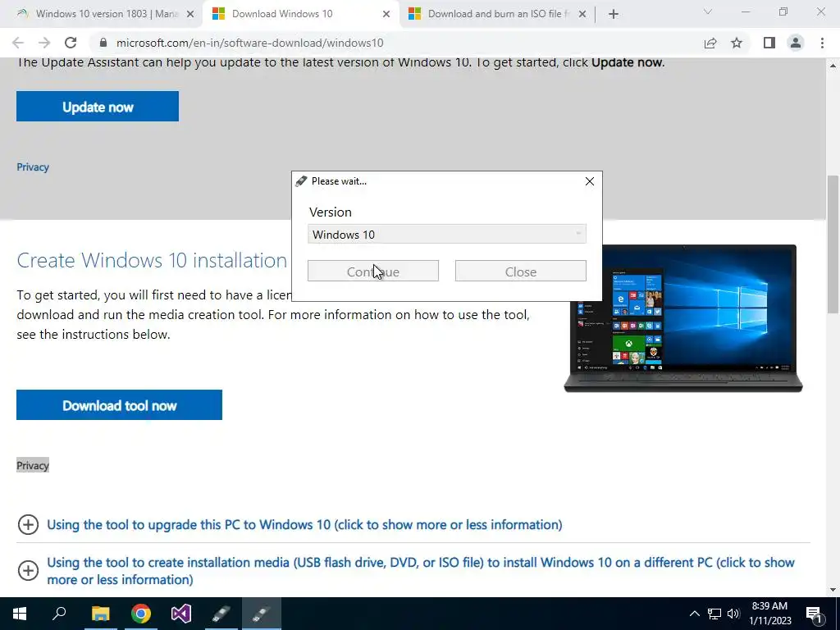Click the Close button in the Version dialog
840x630 pixels.
pos(521,271)
